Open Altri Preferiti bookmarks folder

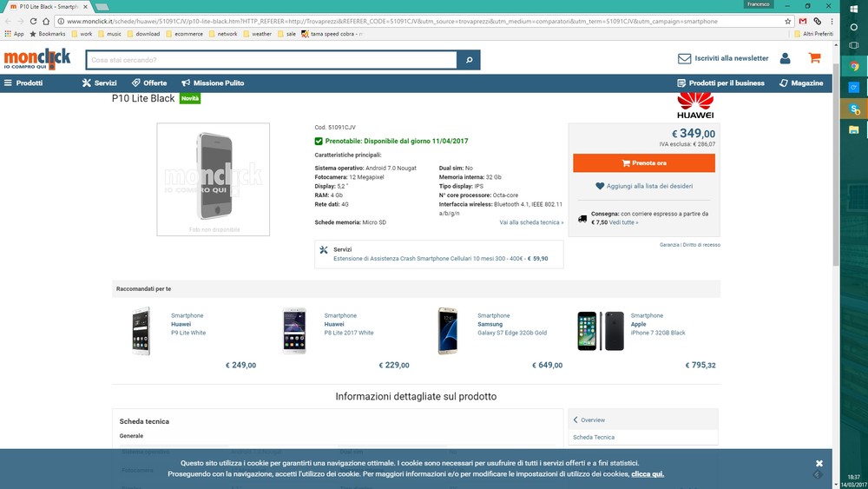813,34
